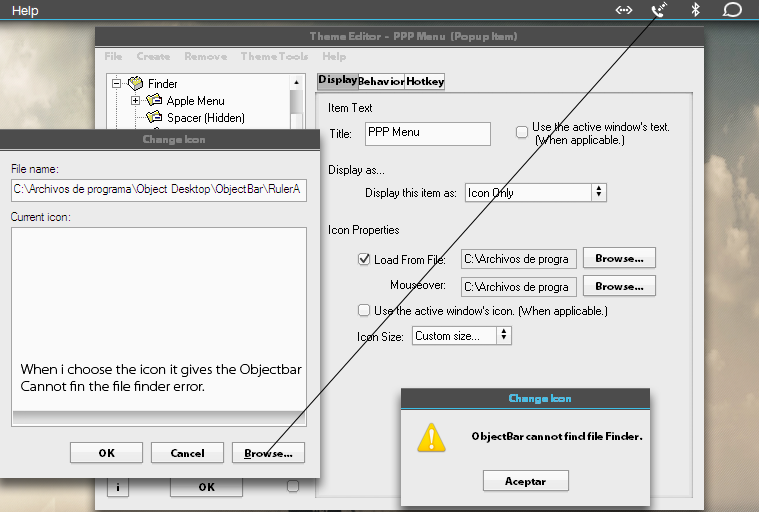This screenshot has height=512, width=759.
Task: Click the Mouseover path field
Action: point(518,286)
